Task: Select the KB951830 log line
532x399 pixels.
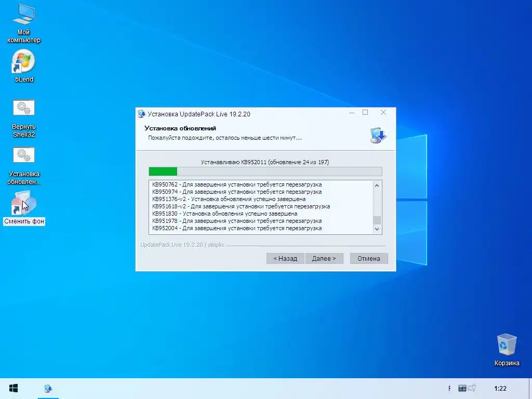Action: tap(224, 214)
